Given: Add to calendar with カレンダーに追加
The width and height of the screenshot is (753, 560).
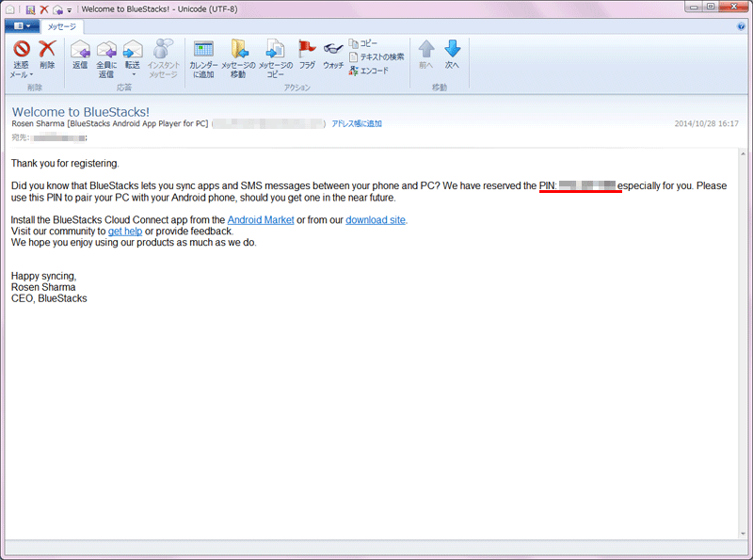Looking at the screenshot, I should (x=203, y=58).
